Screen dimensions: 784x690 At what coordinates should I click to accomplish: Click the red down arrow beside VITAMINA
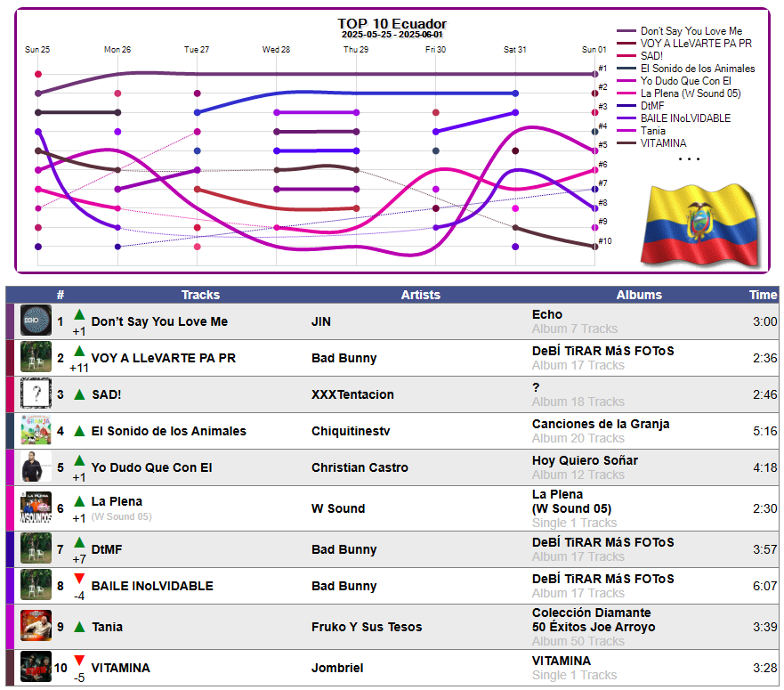pyautogui.click(x=79, y=661)
